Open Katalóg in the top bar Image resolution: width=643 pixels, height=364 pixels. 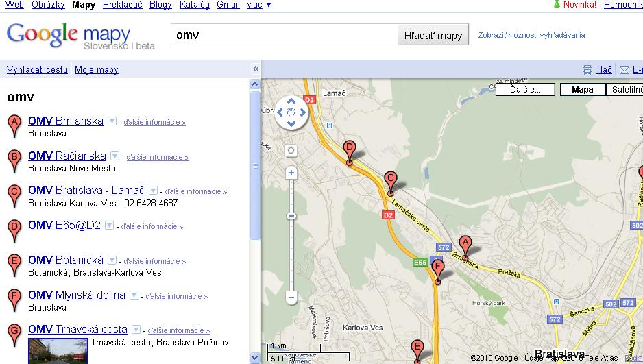[195, 5]
